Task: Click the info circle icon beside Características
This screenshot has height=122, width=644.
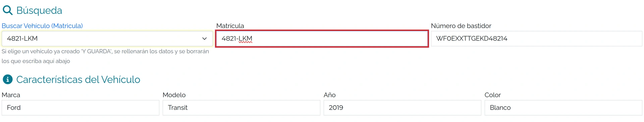Action: [x=7, y=79]
